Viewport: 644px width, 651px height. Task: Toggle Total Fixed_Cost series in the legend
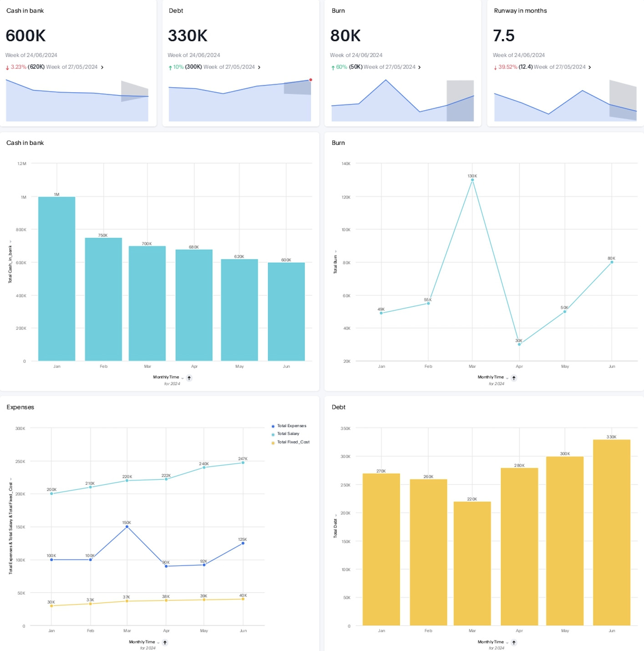(290, 442)
